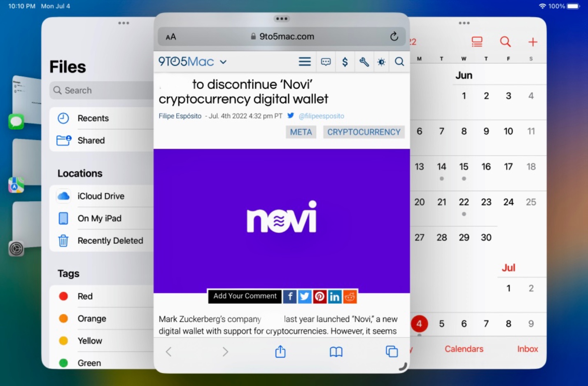Select today July 4 in Calendar
Image resolution: width=588 pixels, height=386 pixels.
419,324
